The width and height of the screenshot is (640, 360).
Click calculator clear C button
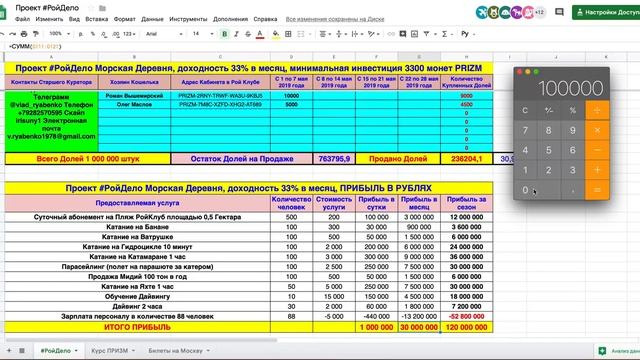525,111
